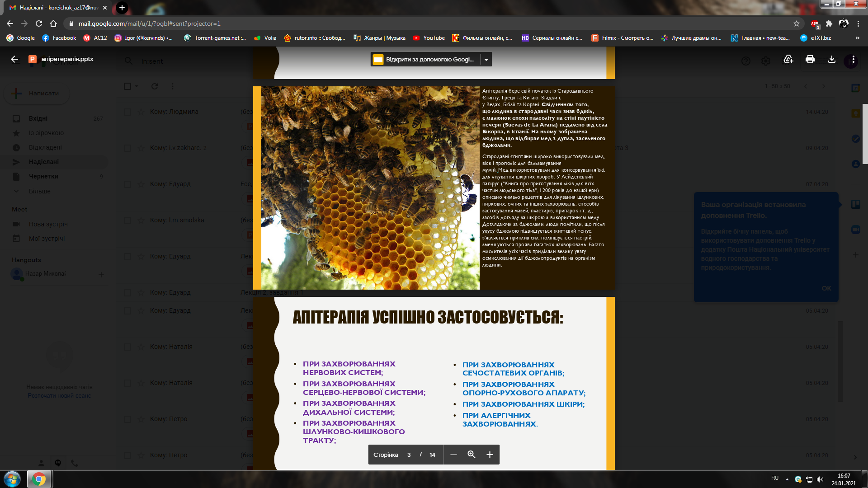Reload the browser page
Image resolution: width=868 pixels, height=488 pixels.
[39, 23]
